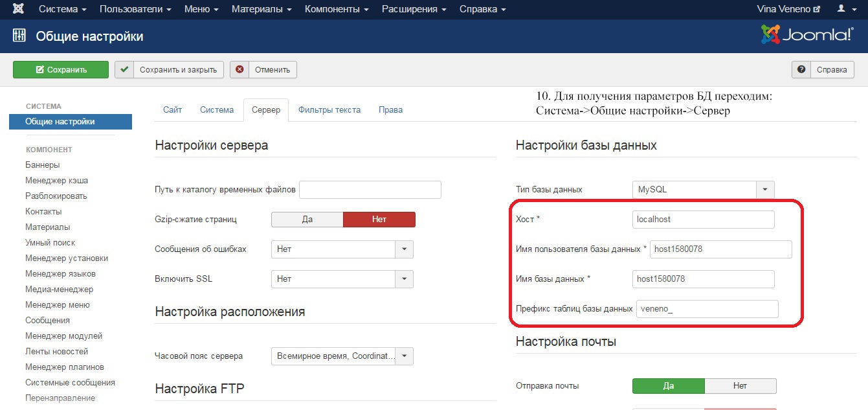Open the user account icon menu
This screenshot has width=868, height=410.
(x=845, y=9)
